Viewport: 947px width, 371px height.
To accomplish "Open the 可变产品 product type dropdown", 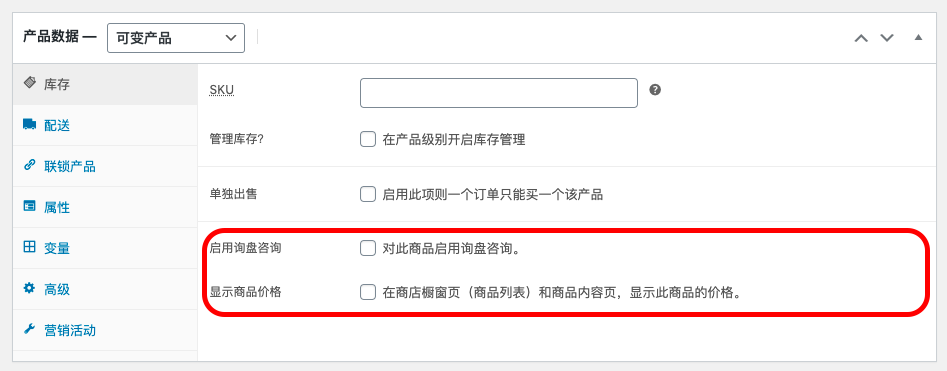I will pos(176,38).
